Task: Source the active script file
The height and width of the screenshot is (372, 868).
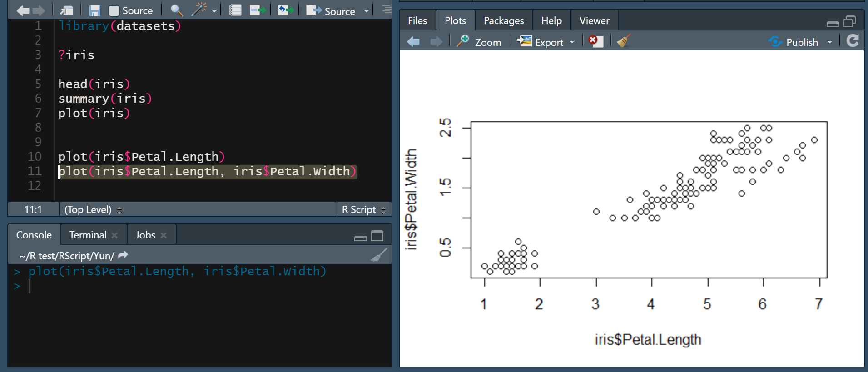Action: pyautogui.click(x=330, y=11)
